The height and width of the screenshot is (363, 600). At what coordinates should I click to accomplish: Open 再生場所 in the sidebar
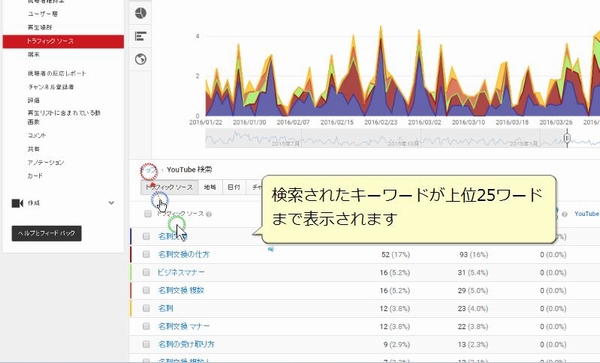39,28
